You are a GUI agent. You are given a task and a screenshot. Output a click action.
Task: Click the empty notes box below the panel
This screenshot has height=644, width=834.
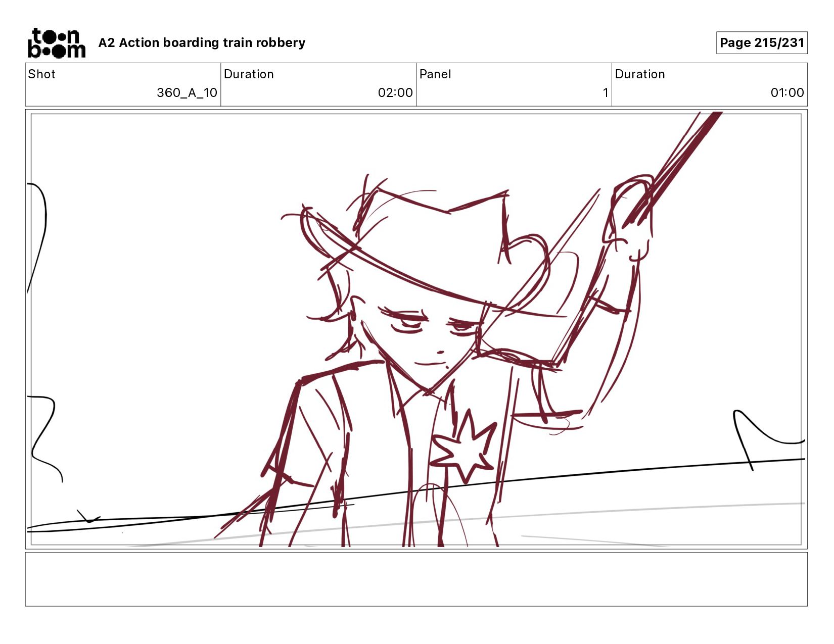(x=416, y=579)
